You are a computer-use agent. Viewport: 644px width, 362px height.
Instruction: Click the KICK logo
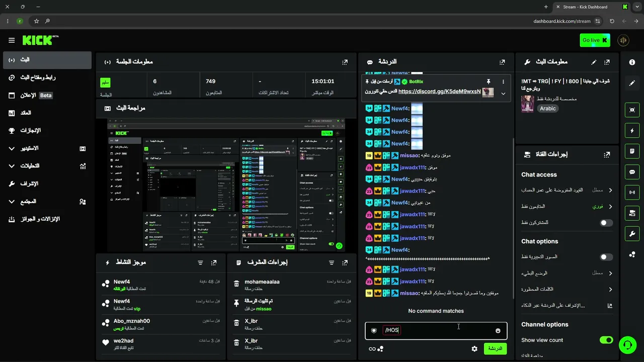[x=40, y=40]
